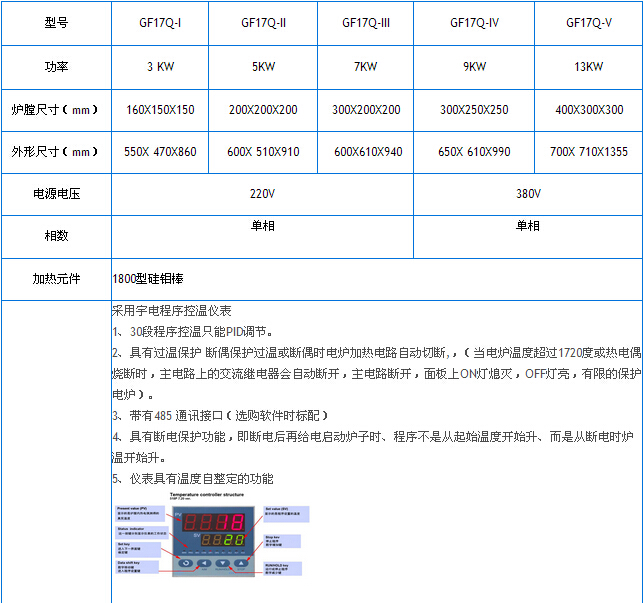Click the '700X 710X1355' outer size cell

pos(589,152)
